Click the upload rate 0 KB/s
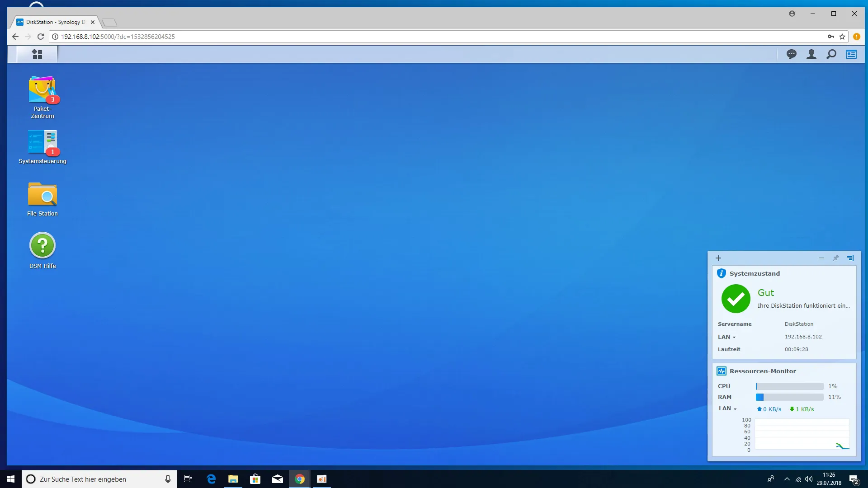The image size is (868, 488). click(769, 409)
